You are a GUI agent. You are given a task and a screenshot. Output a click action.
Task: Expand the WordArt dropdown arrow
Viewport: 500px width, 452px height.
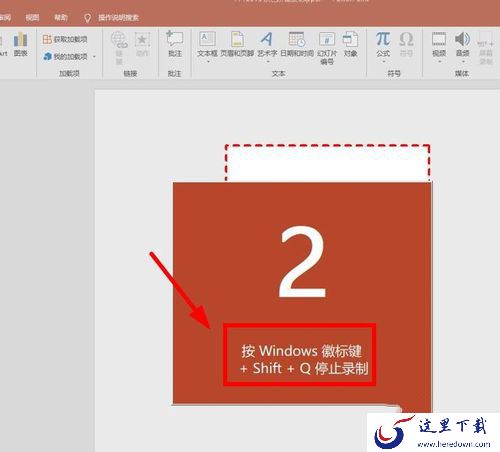(268, 62)
